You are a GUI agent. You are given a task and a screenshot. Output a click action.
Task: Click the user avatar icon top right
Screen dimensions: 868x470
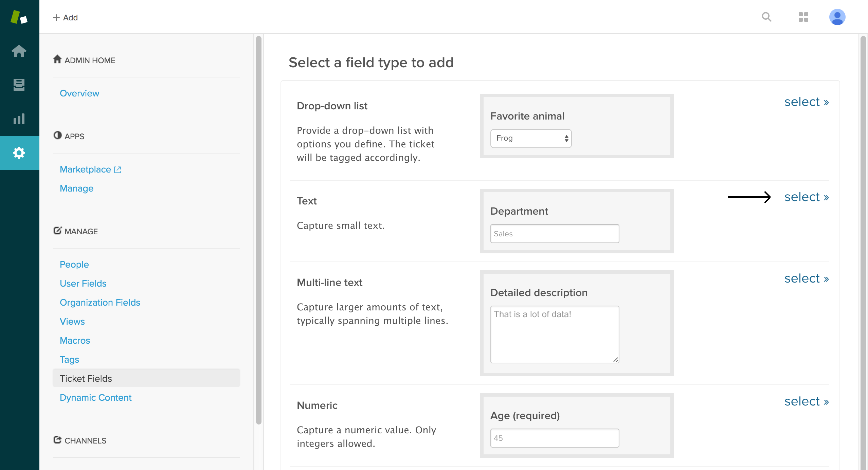click(x=838, y=17)
